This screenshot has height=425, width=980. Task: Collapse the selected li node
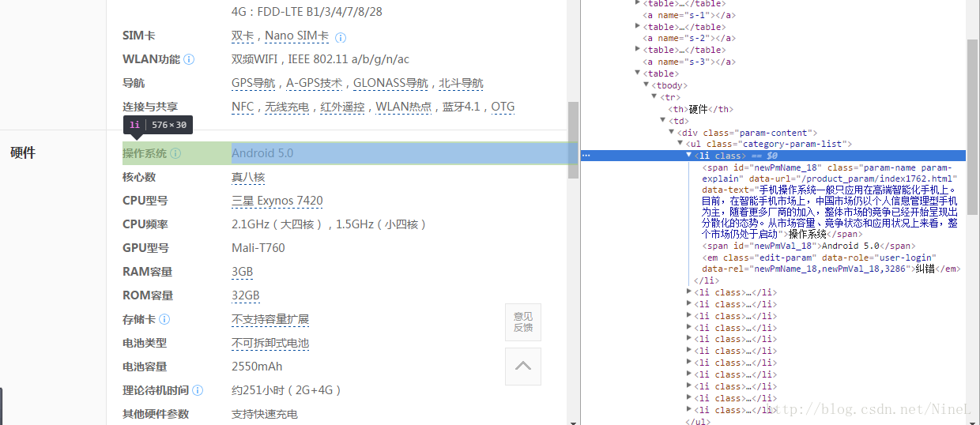pyautogui.click(x=689, y=156)
